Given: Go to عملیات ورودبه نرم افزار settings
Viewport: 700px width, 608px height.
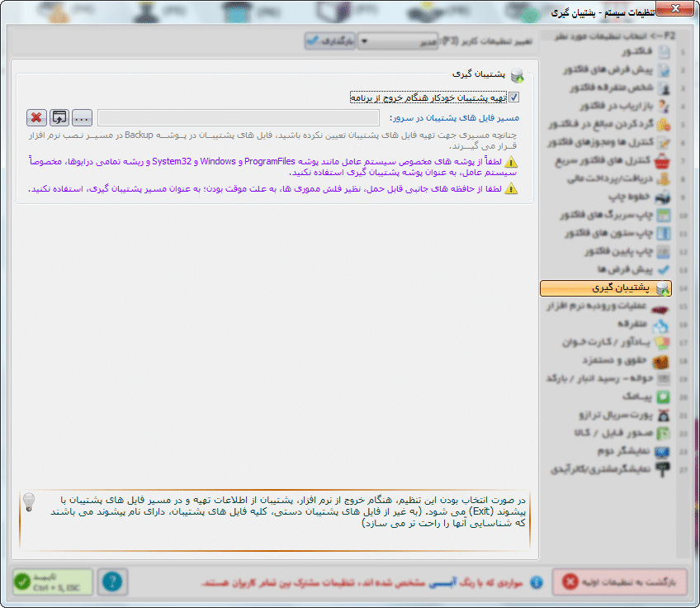Looking at the screenshot, I should [x=608, y=306].
